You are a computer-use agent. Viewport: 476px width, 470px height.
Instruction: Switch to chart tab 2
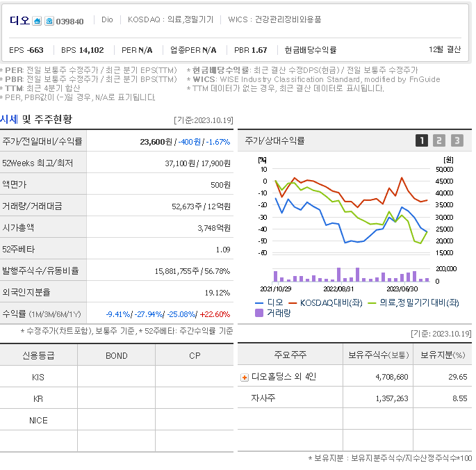coord(439,140)
